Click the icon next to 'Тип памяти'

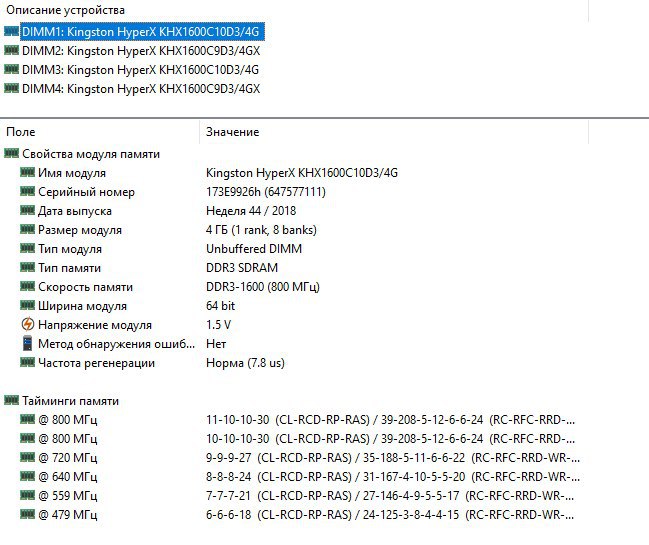click(x=27, y=267)
